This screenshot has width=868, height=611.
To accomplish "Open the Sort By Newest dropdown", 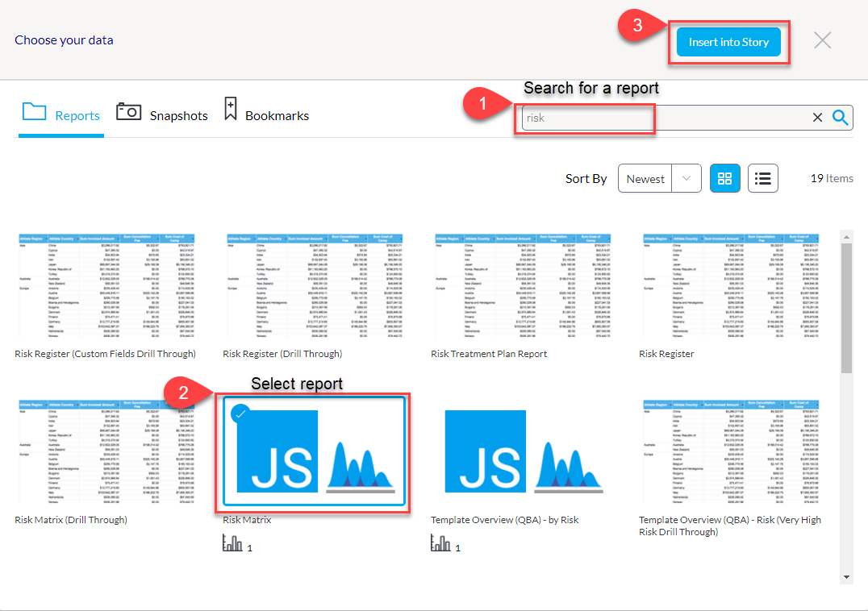I will (658, 179).
